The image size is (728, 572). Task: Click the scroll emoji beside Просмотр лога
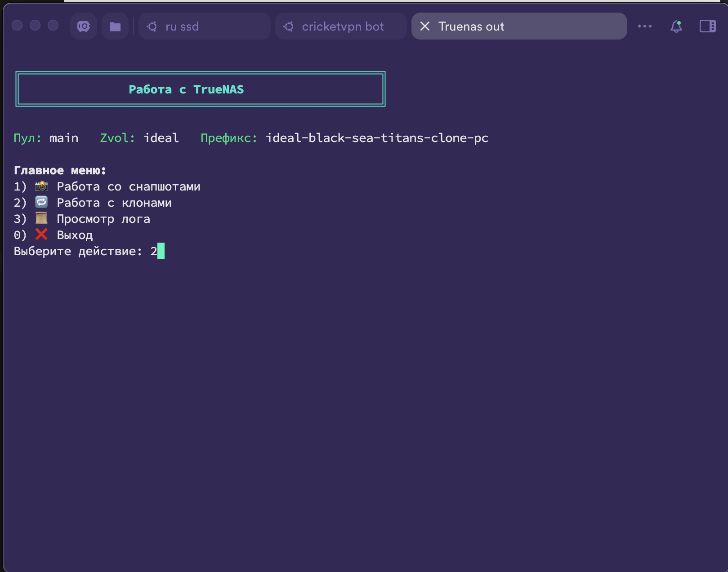click(41, 218)
